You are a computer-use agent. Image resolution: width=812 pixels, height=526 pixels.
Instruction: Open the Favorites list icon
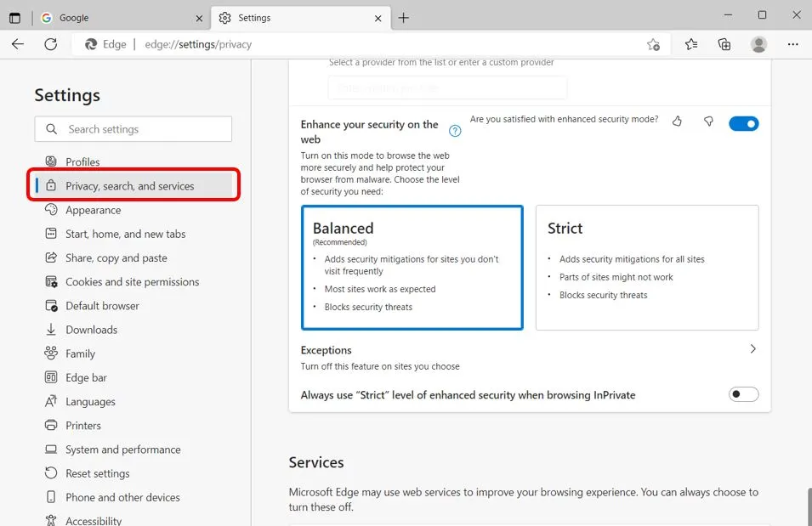[x=690, y=44]
